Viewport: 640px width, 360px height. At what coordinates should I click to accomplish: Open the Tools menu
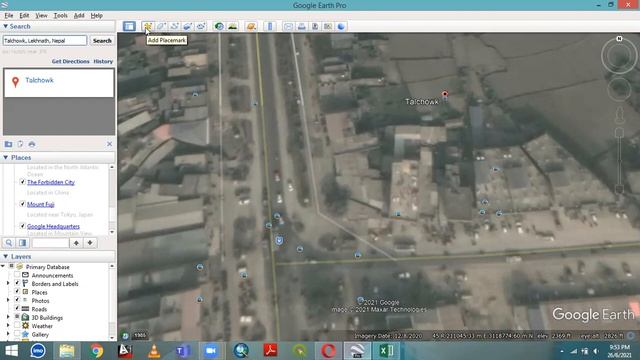tap(60, 16)
